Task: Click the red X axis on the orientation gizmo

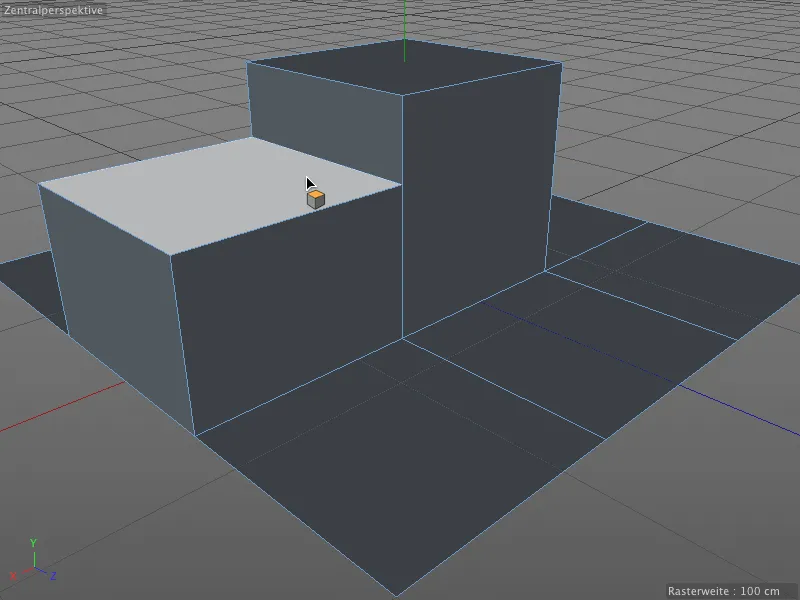Action: (26, 571)
